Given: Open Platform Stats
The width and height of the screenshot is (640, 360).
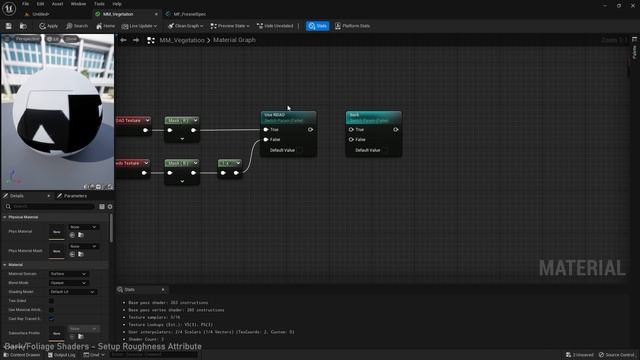Looking at the screenshot, I should pyautogui.click(x=353, y=26).
